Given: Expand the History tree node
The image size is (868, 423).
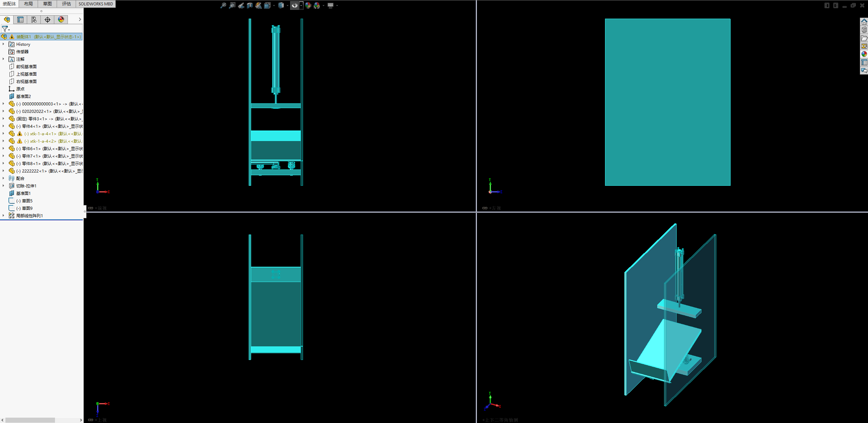Looking at the screenshot, I should coord(3,44).
